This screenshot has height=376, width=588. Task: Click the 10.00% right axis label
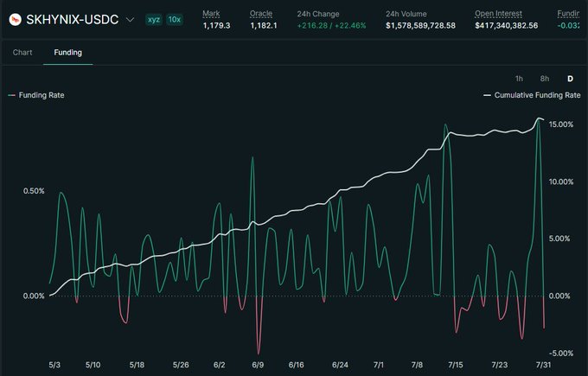point(561,182)
